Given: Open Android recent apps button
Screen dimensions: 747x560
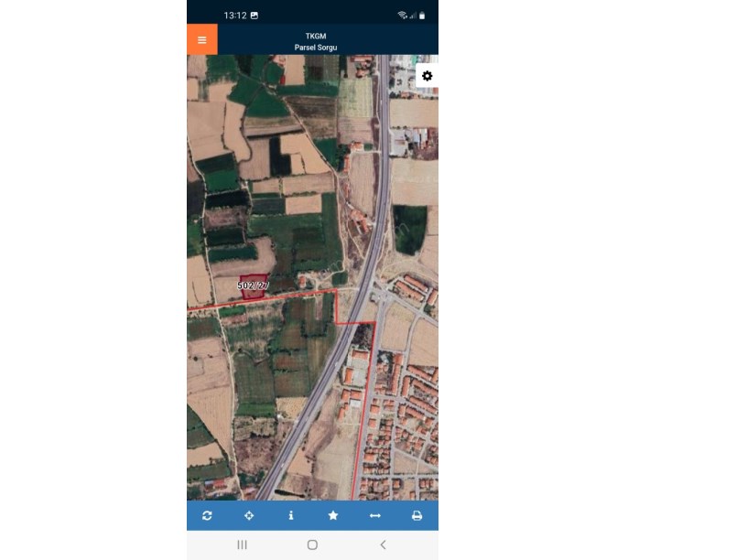Looking at the screenshot, I should pyautogui.click(x=242, y=544).
